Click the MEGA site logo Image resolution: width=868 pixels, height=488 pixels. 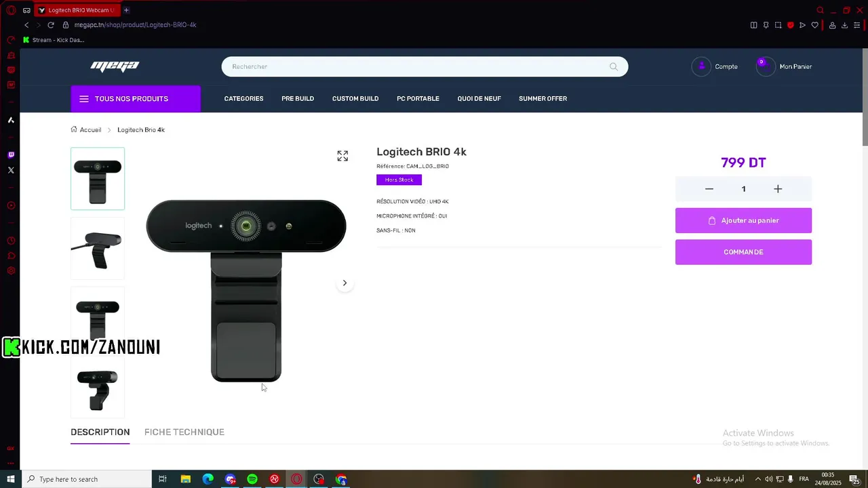coord(115,66)
